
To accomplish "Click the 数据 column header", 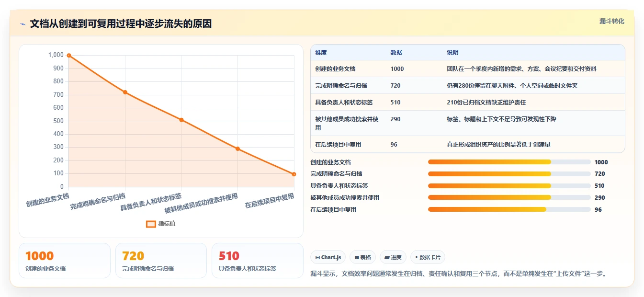I will tap(396, 53).
